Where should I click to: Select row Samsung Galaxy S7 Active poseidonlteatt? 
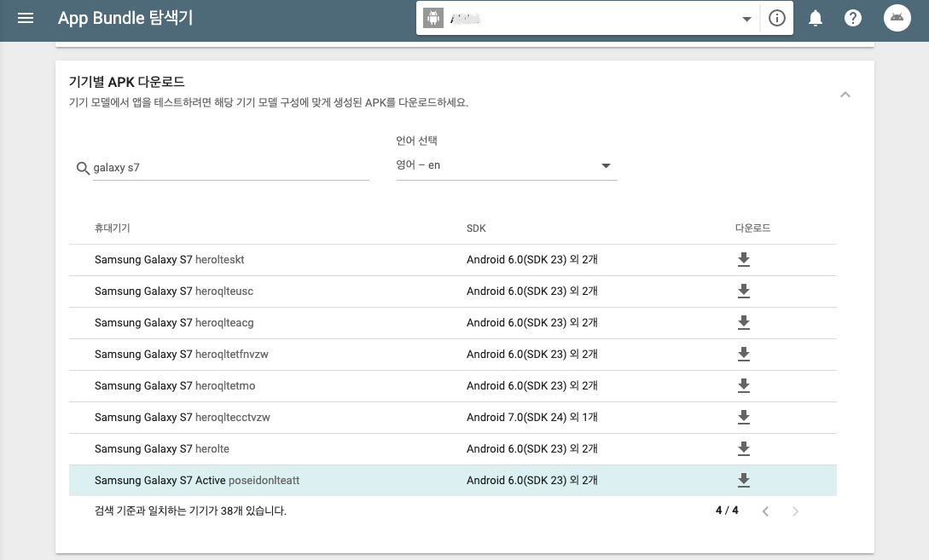[453, 480]
